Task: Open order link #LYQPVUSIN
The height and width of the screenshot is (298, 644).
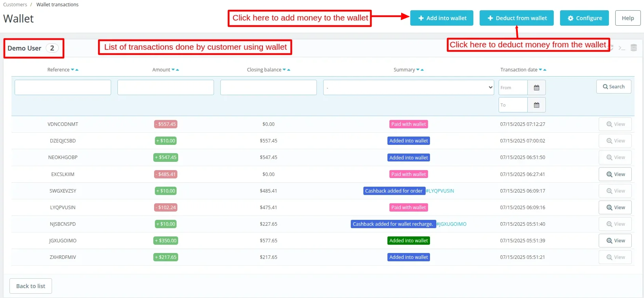Action: 440,191
